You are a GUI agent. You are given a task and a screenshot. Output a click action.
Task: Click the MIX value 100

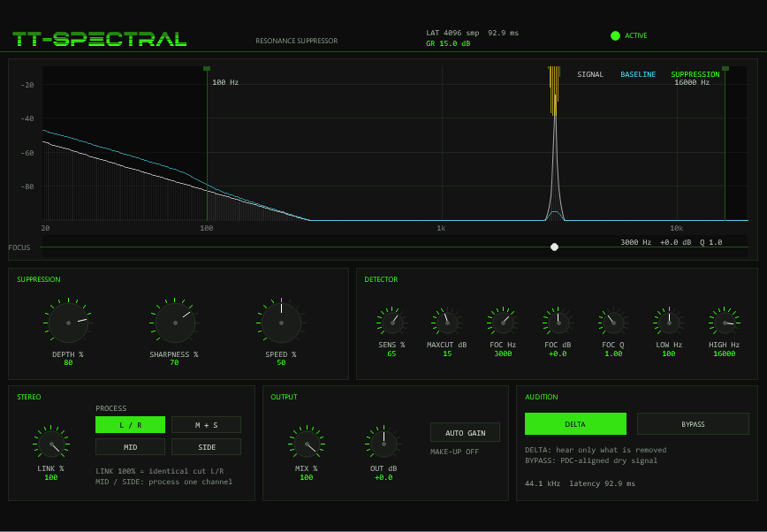pos(307,477)
